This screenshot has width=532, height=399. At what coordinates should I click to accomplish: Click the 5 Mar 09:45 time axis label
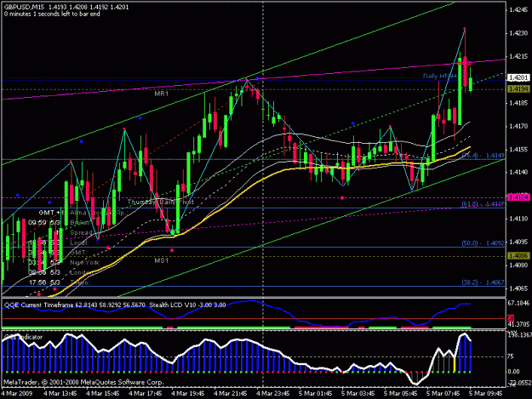coord(486,393)
